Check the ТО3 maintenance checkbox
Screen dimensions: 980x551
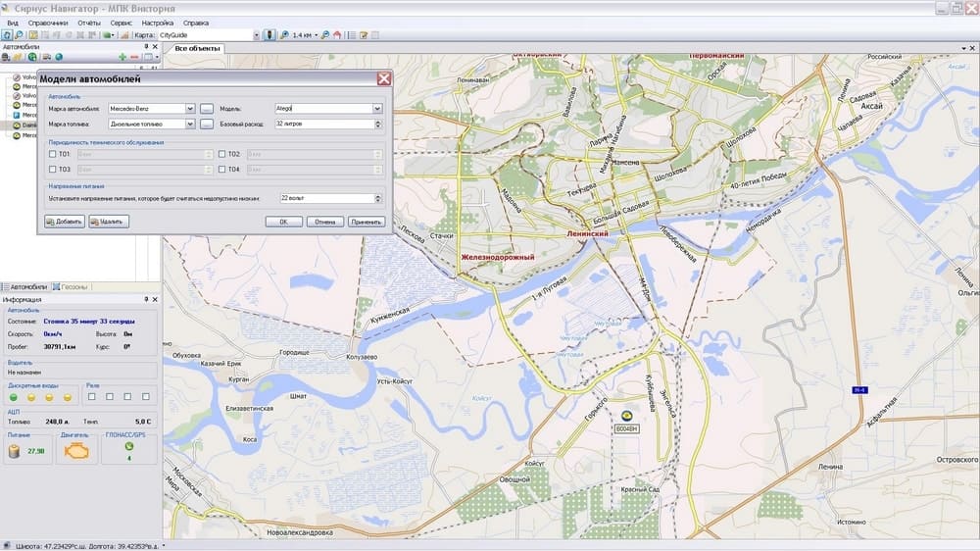tap(53, 170)
